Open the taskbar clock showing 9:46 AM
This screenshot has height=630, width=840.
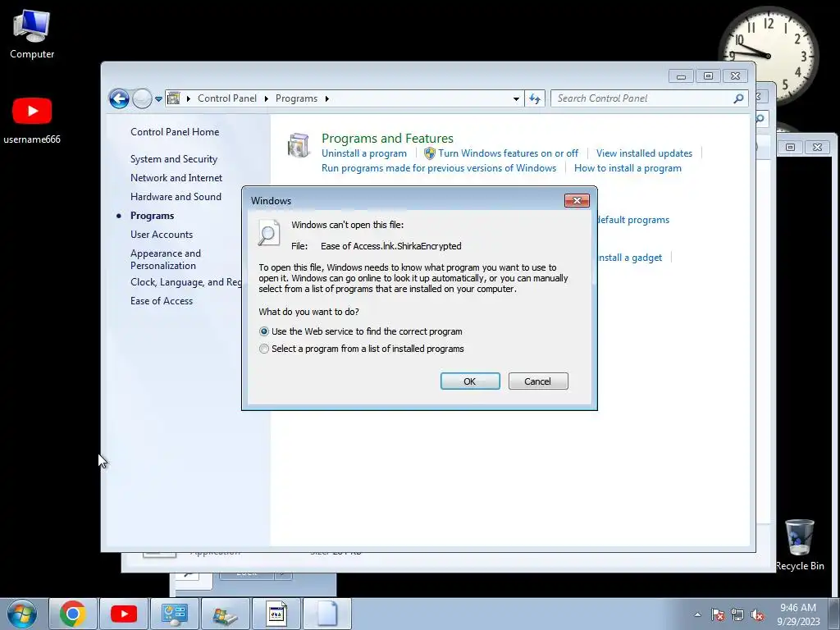pos(798,614)
